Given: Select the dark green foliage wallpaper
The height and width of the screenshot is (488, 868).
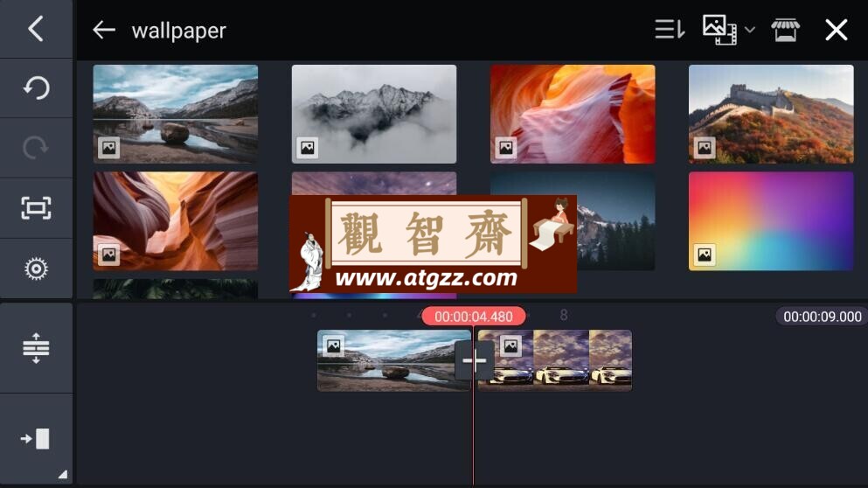Looking at the screenshot, I should [x=176, y=289].
